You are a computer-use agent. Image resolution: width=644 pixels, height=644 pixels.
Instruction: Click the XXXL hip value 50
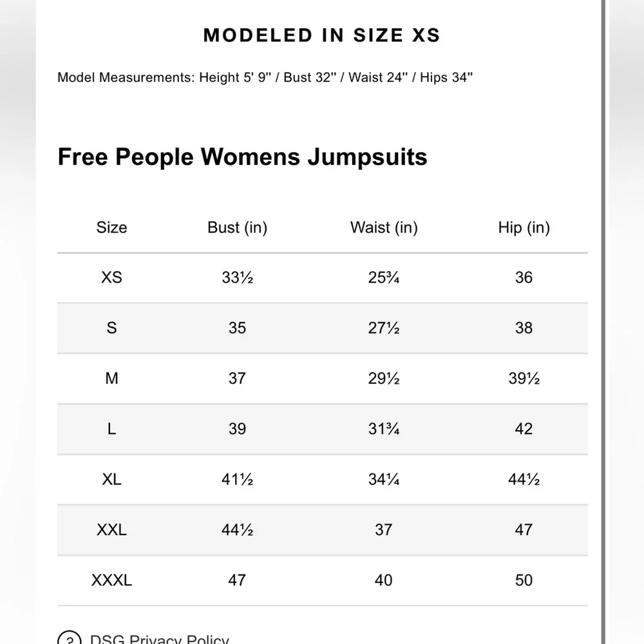click(524, 581)
